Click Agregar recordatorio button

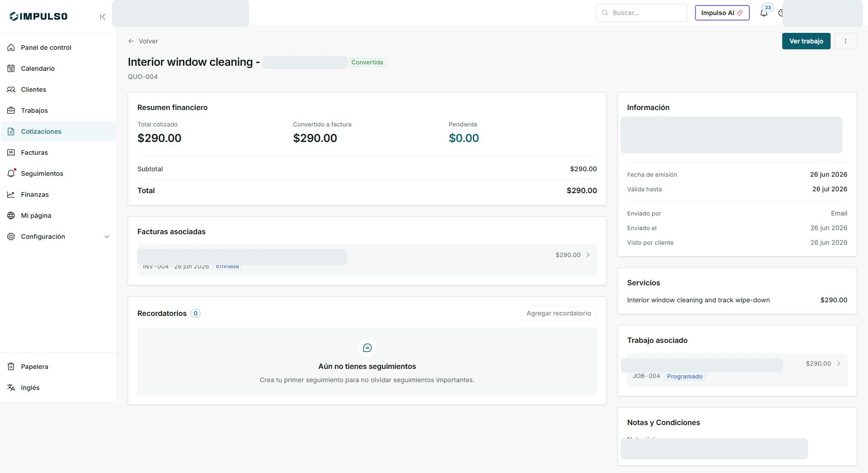[x=559, y=313]
